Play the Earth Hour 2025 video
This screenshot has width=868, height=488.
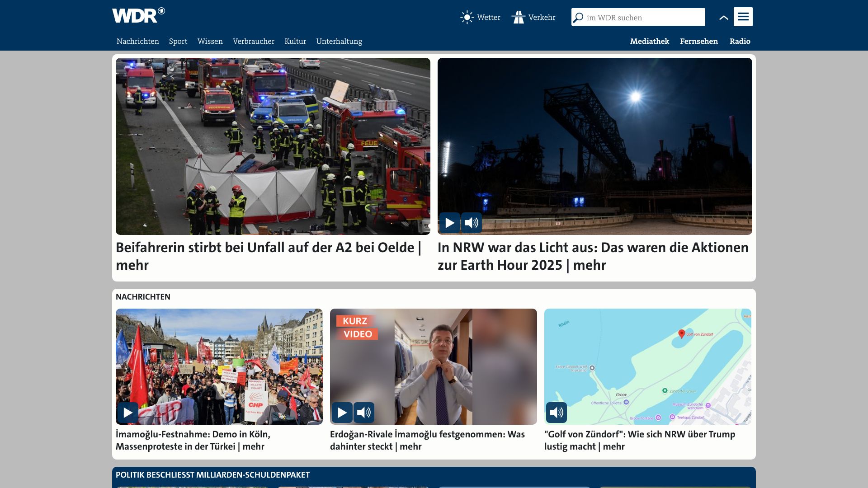tap(449, 223)
